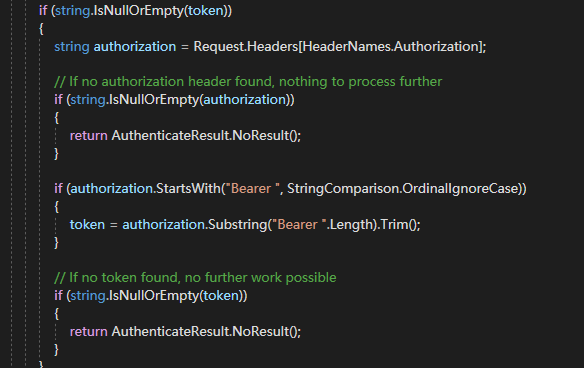Click the "Bearer " string before .Length
This screenshot has height=368, width=584.
[x=299, y=225]
